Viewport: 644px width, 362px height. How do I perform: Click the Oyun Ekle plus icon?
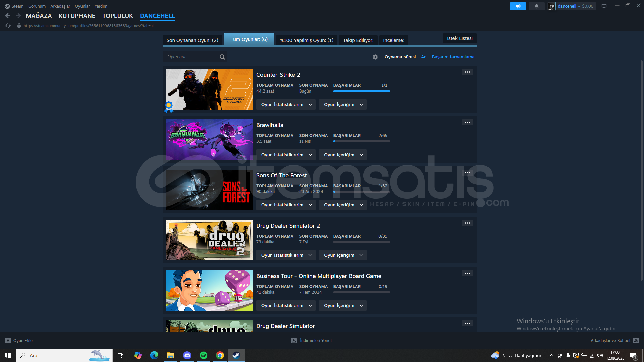(8, 340)
